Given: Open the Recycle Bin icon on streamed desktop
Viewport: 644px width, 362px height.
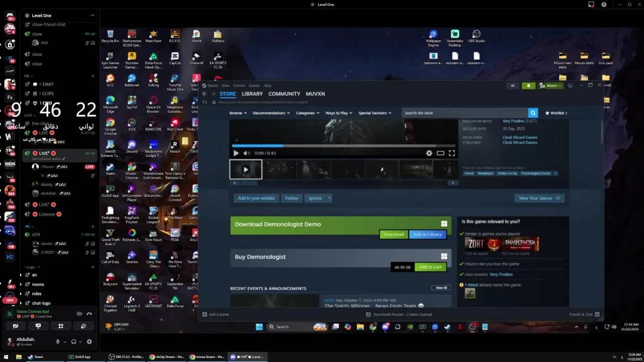Looking at the screenshot, I should point(110,37).
